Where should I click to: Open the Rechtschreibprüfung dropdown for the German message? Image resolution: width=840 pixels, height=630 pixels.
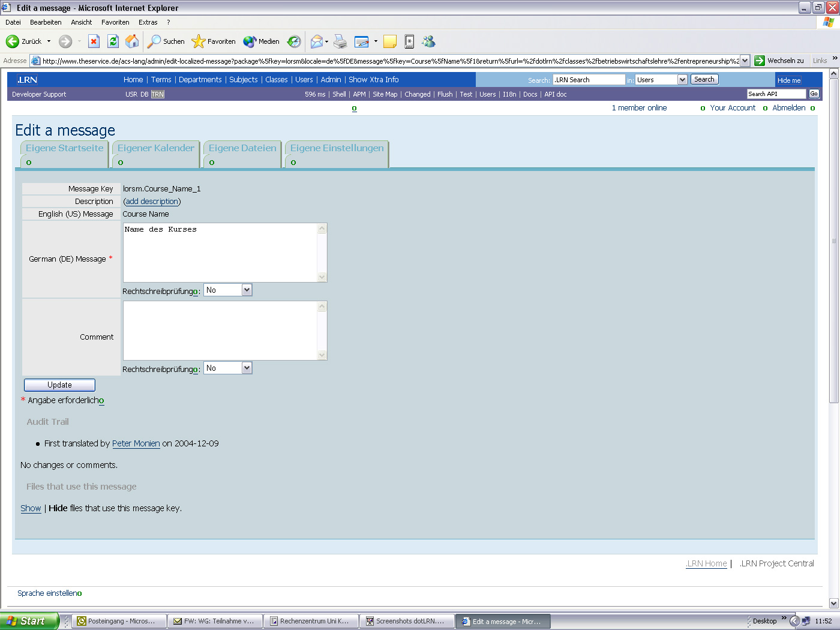[248, 290]
